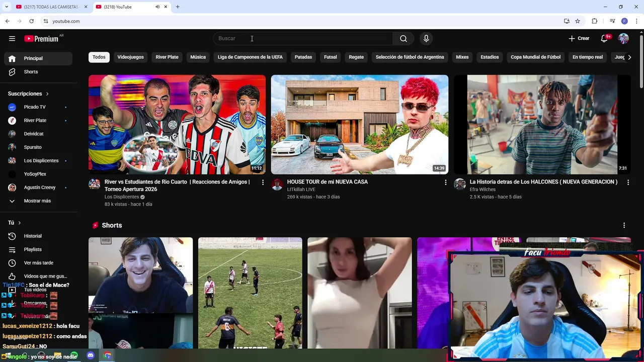Open Videos que me gustan

click(x=38, y=277)
